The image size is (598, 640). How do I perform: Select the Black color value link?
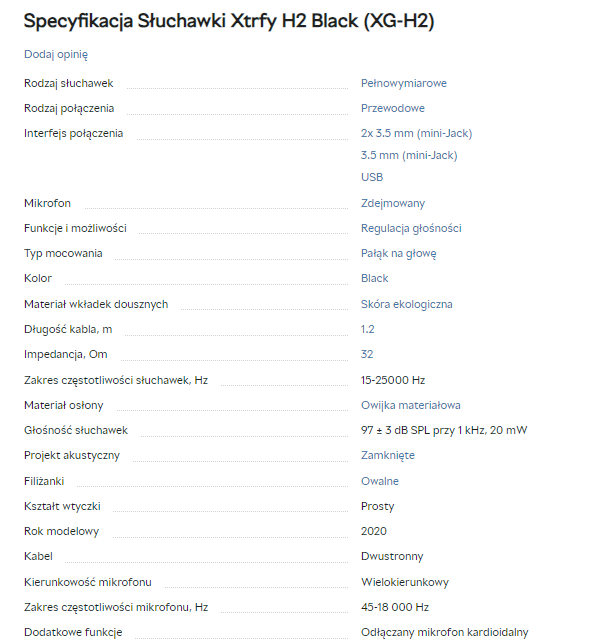[374, 278]
